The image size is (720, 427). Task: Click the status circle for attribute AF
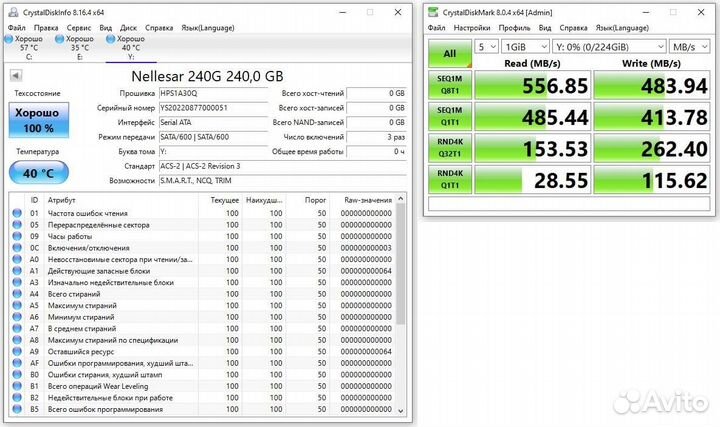coord(17,363)
